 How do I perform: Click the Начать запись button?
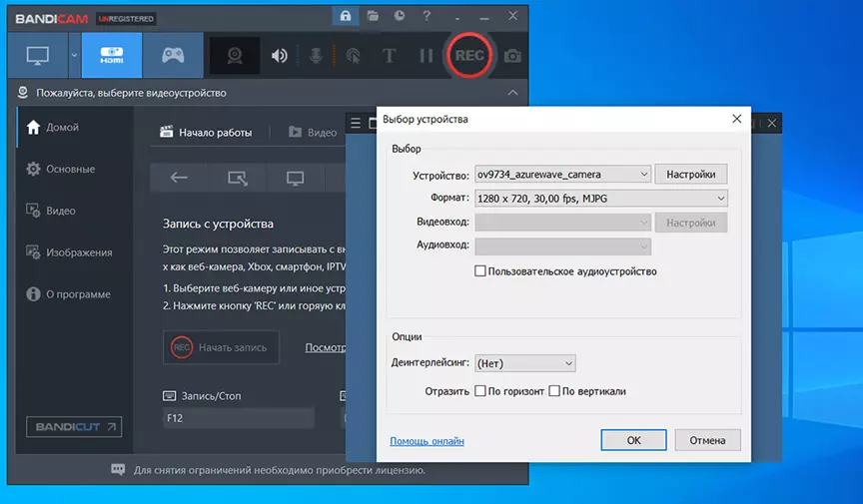[221, 347]
